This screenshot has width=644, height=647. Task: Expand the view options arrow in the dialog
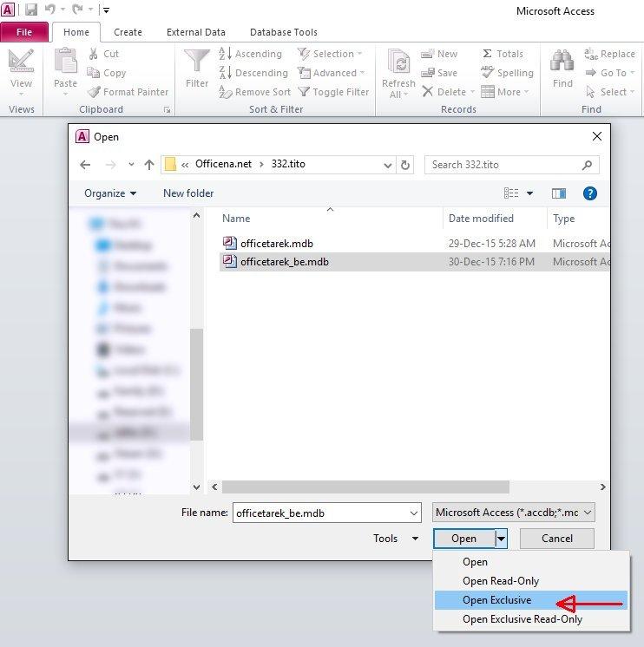tap(529, 193)
